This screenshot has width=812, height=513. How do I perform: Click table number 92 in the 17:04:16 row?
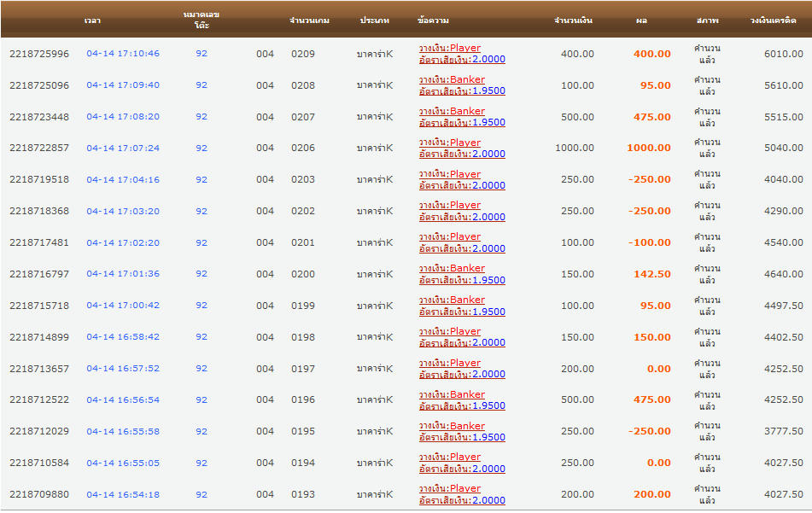[x=202, y=180]
